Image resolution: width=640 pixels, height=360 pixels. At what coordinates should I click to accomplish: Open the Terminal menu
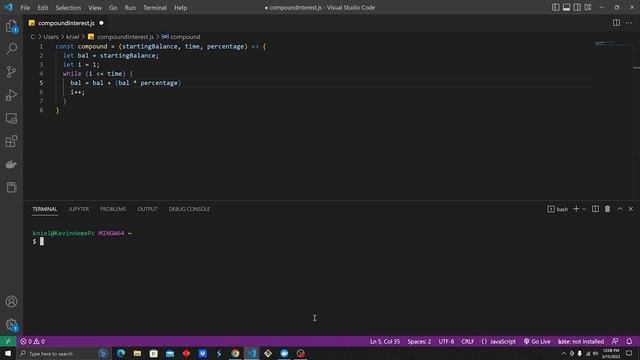pos(155,7)
